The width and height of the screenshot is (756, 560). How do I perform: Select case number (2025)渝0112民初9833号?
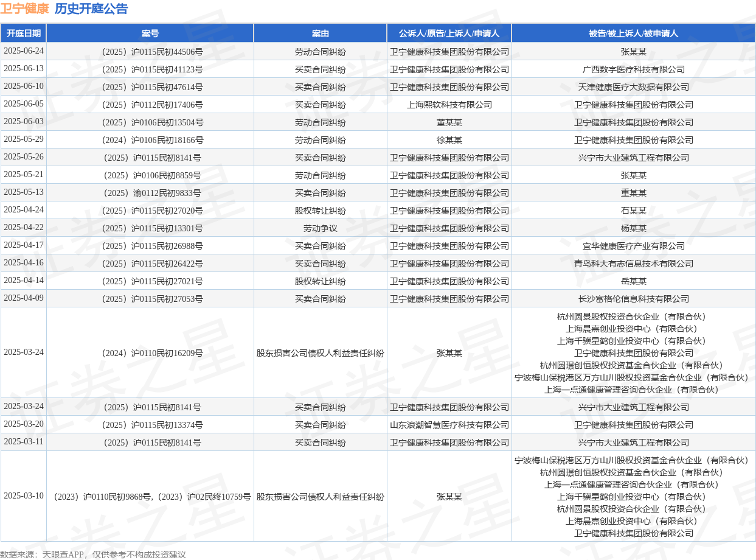point(150,193)
